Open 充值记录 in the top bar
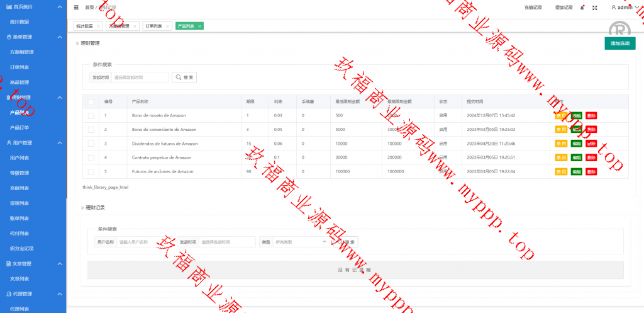 [x=533, y=8]
